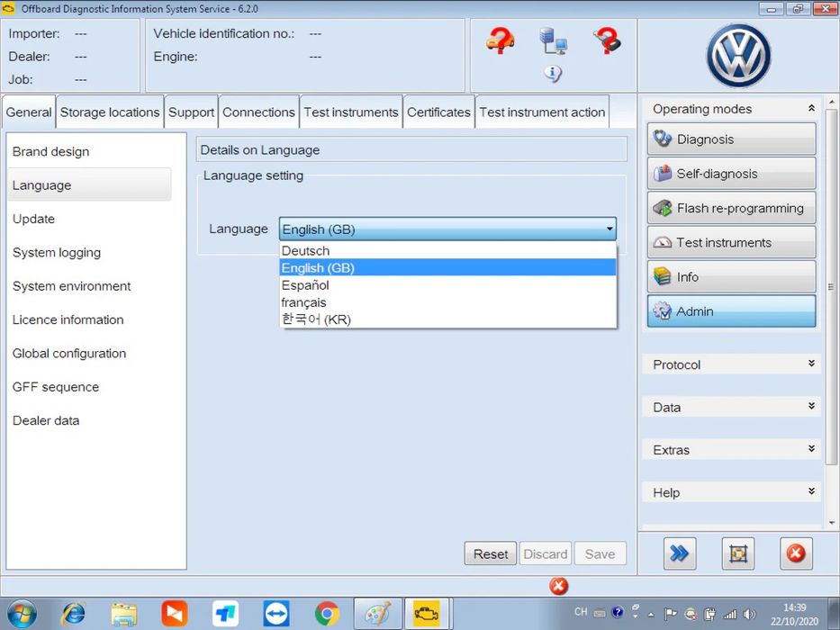Click the yellow fullscreen frame icon button
Screen dimensions: 840x630
tap(738, 553)
